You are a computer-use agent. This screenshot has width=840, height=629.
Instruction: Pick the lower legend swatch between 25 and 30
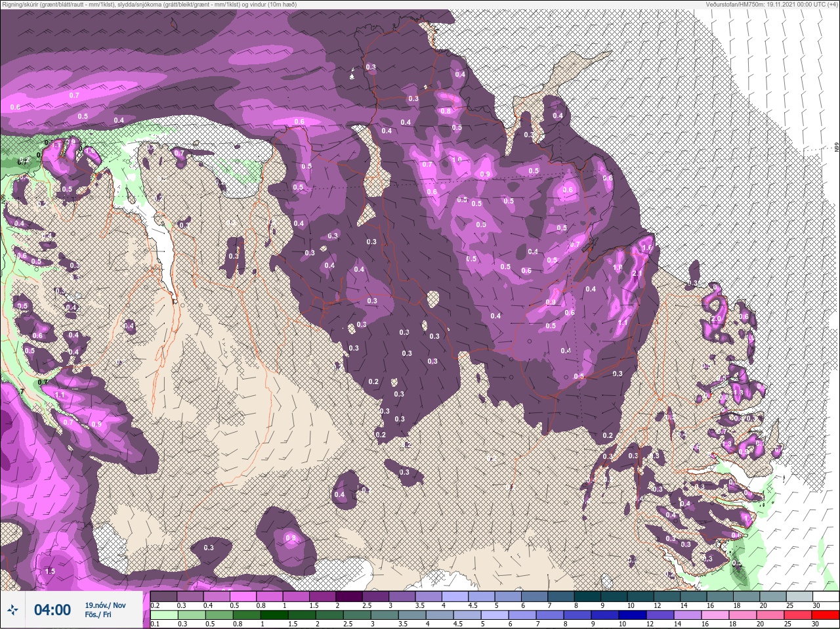(x=797, y=615)
